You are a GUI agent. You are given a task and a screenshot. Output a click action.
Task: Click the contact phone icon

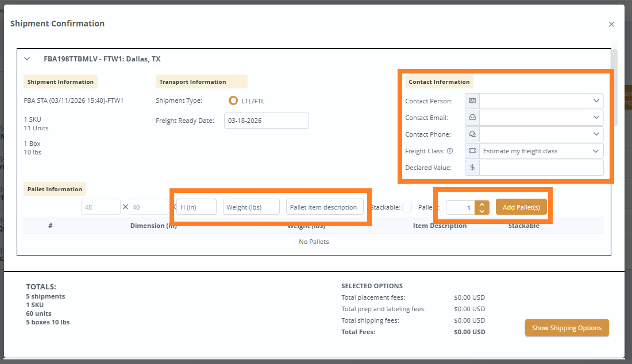tap(472, 134)
